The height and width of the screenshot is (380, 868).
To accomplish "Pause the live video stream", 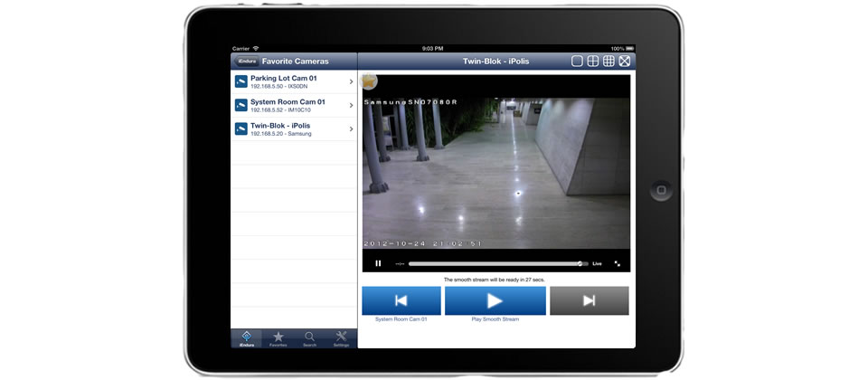I will 378,263.
